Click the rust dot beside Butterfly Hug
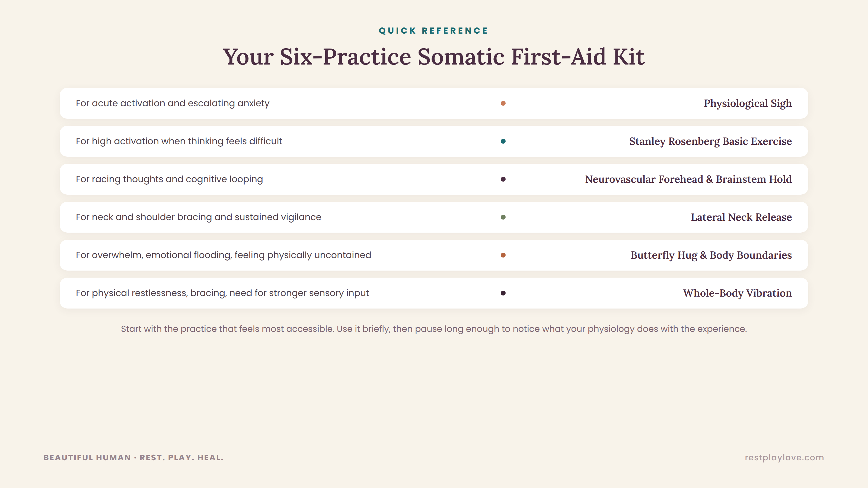Screen dimensions: 868x488 coord(503,255)
